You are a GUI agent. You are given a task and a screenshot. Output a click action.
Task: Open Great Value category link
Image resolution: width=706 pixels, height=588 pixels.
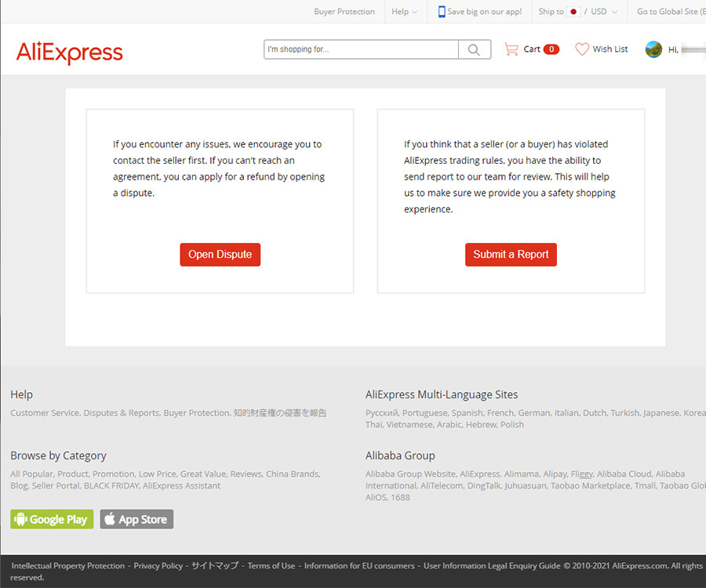tap(203, 474)
